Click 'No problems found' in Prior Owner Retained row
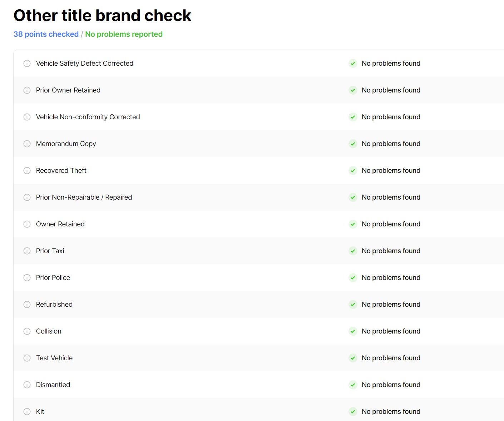 pyautogui.click(x=391, y=90)
